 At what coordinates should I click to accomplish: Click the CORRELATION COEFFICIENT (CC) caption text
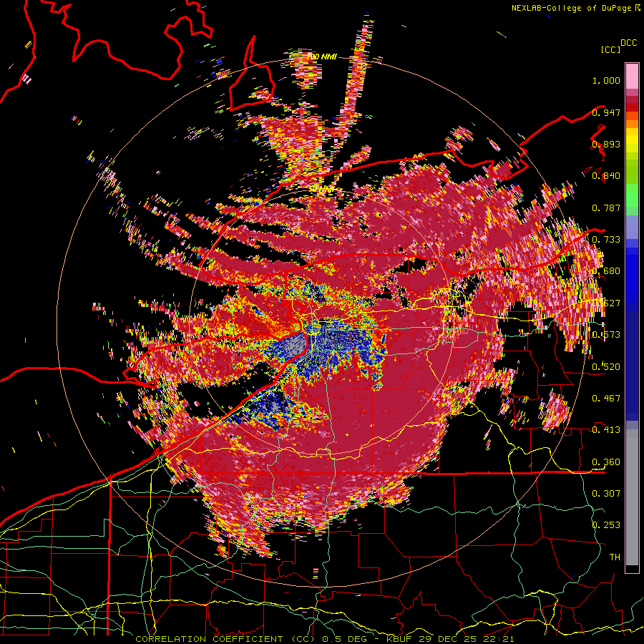click(x=225, y=639)
